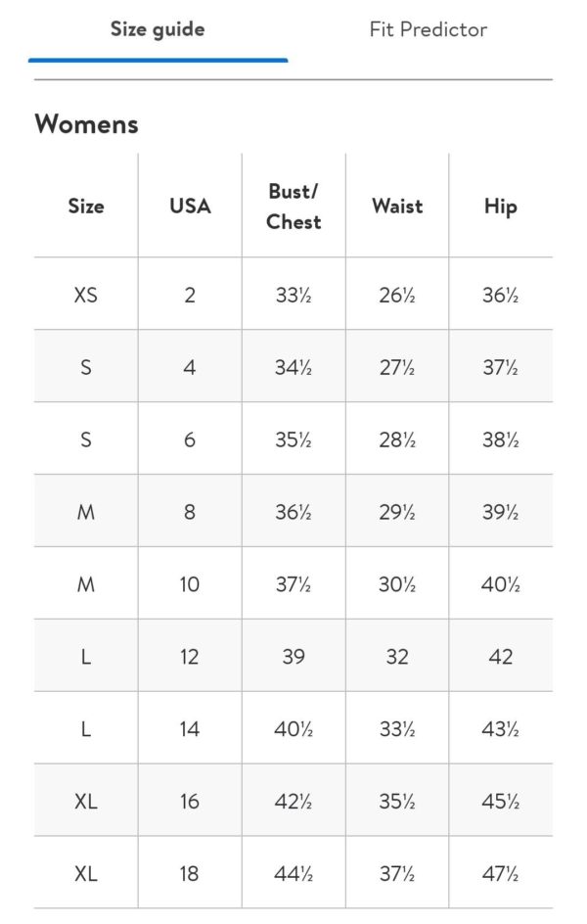Switch to the Fit Predictor tab
Viewport: 587px width, 924px height.
(x=429, y=29)
